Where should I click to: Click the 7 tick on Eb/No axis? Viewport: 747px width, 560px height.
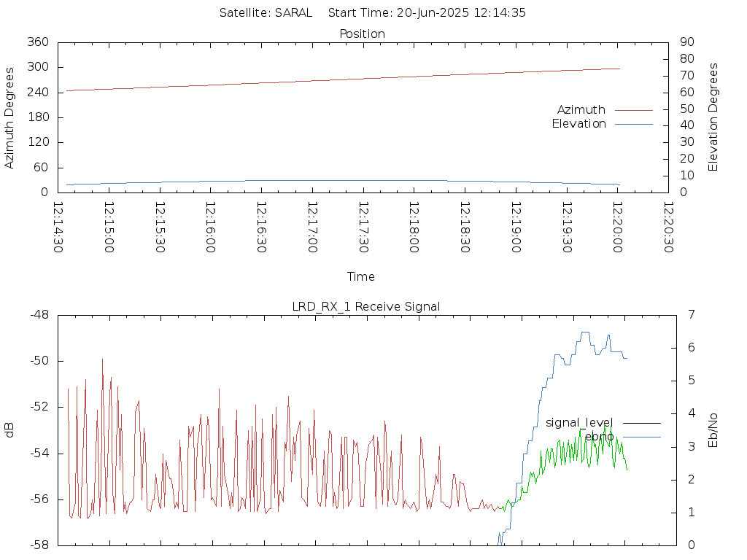(x=692, y=315)
